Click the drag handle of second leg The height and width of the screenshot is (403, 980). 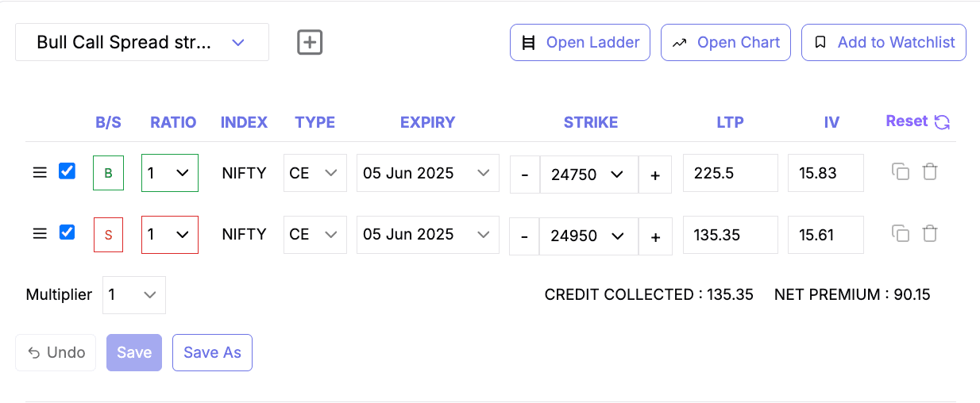40,234
